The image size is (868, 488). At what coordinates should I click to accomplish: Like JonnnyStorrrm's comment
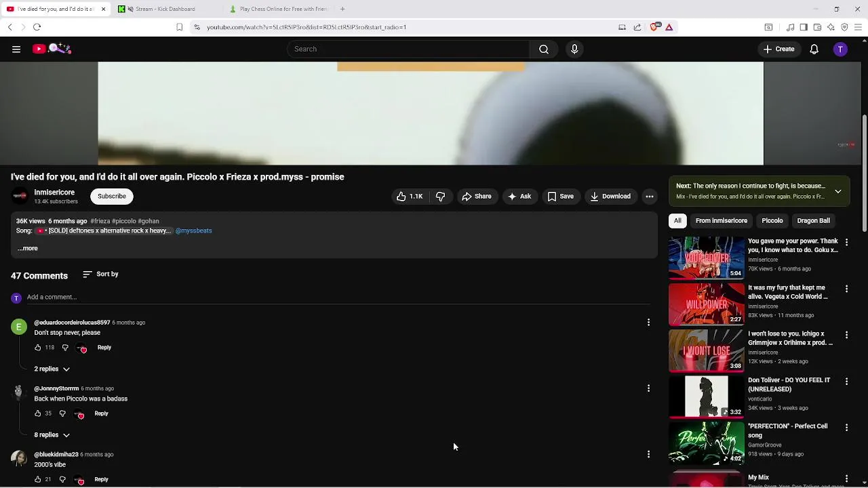coord(37,413)
